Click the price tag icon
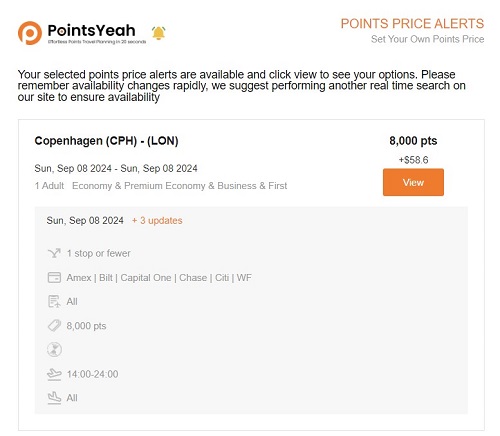 [54, 326]
